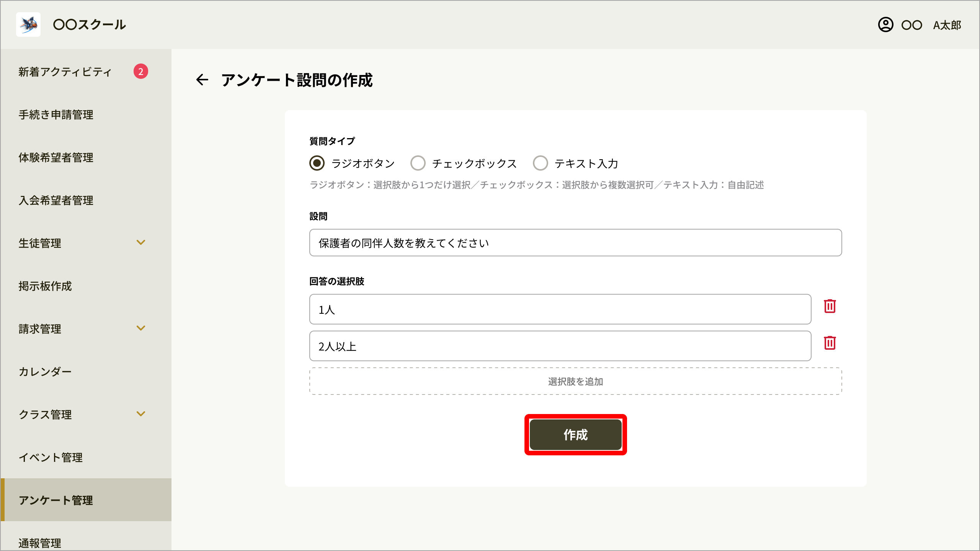Open the notification badge showing 2
Screen dimensions: 980x551
(140, 71)
